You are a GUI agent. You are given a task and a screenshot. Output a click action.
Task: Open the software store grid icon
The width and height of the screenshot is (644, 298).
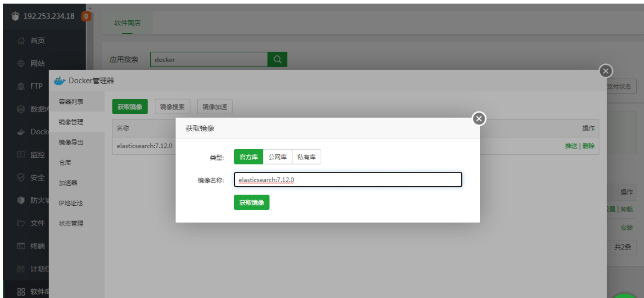point(21,292)
